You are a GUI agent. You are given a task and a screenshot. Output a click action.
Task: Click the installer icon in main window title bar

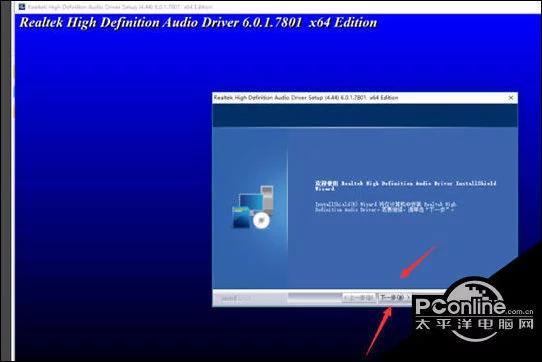[22, 7]
